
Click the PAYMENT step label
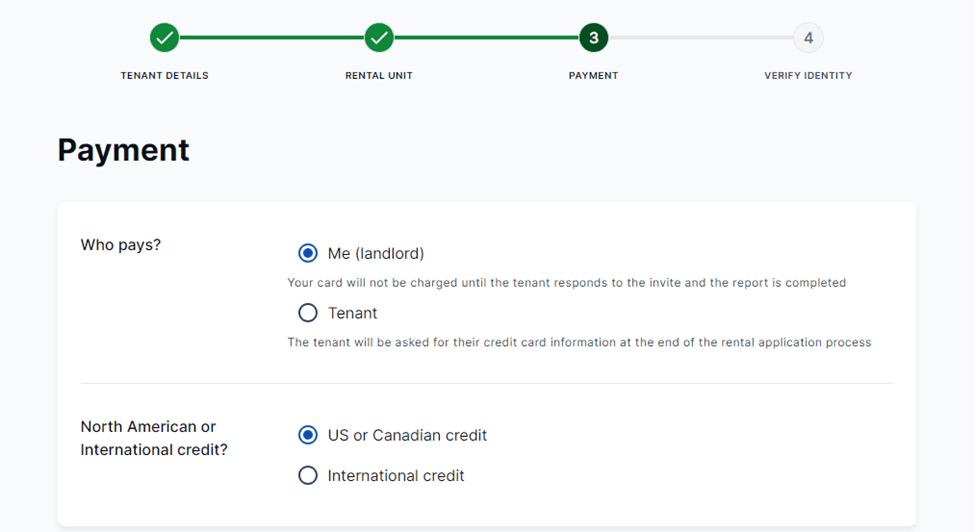pos(593,76)
